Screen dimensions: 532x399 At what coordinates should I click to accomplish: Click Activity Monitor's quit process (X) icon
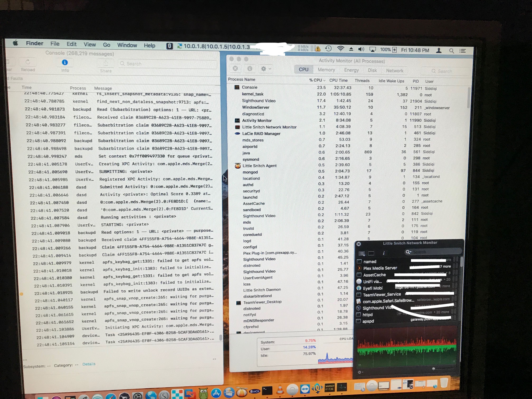pos(236,68)
